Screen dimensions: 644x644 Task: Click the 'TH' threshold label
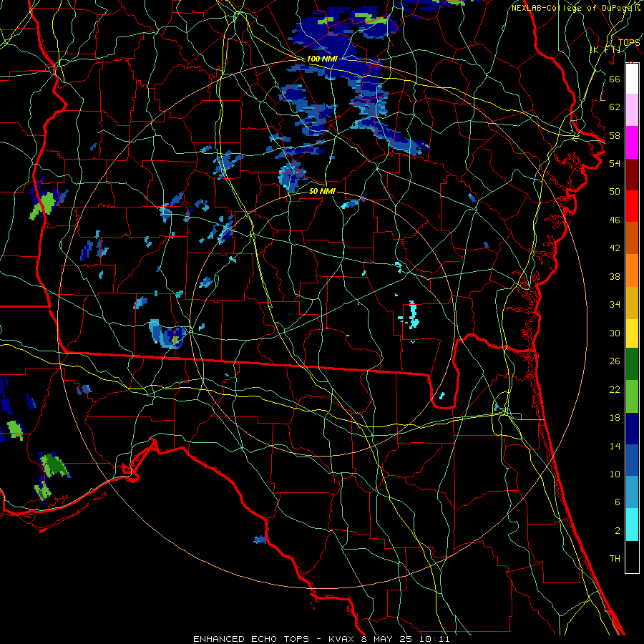(x=615, y=559)
